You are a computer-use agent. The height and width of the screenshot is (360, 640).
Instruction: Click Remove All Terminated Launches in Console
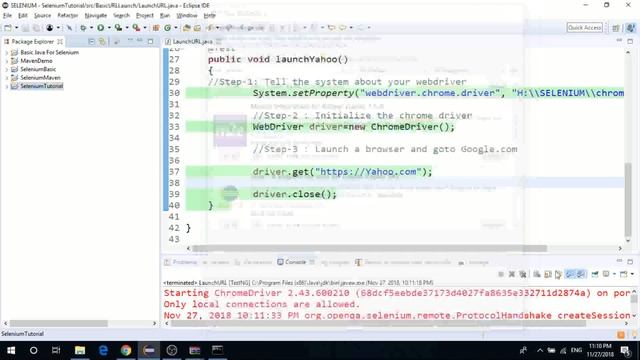click(522, 274)
